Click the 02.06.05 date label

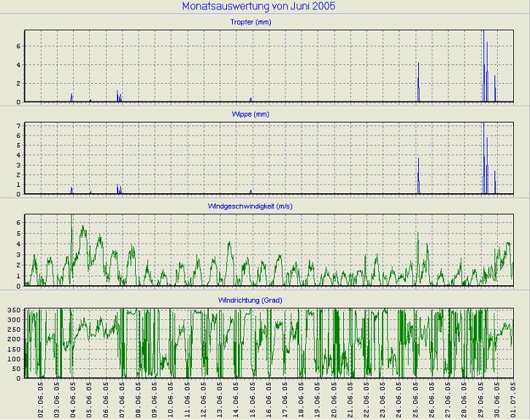pos(41,397)
